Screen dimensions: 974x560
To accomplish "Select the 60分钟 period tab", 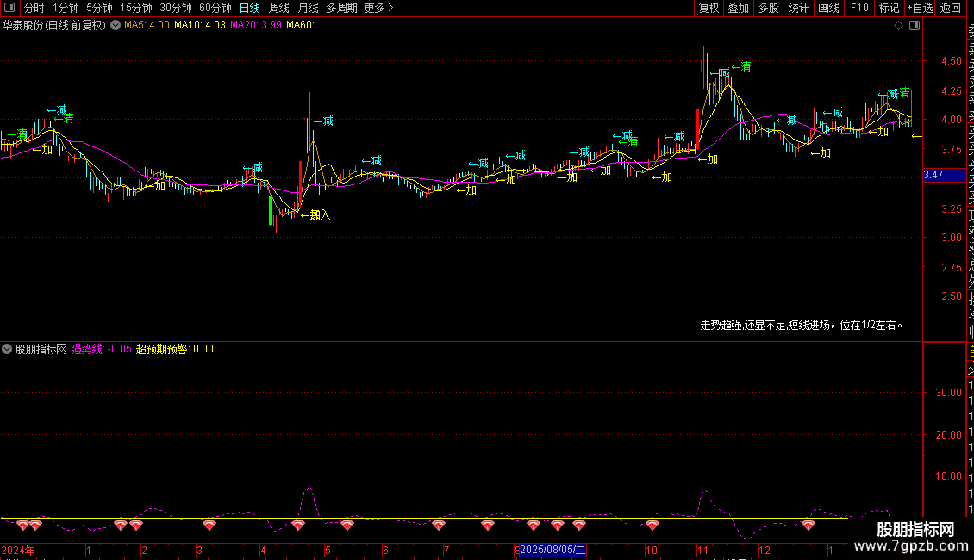I will coord(215,8).
